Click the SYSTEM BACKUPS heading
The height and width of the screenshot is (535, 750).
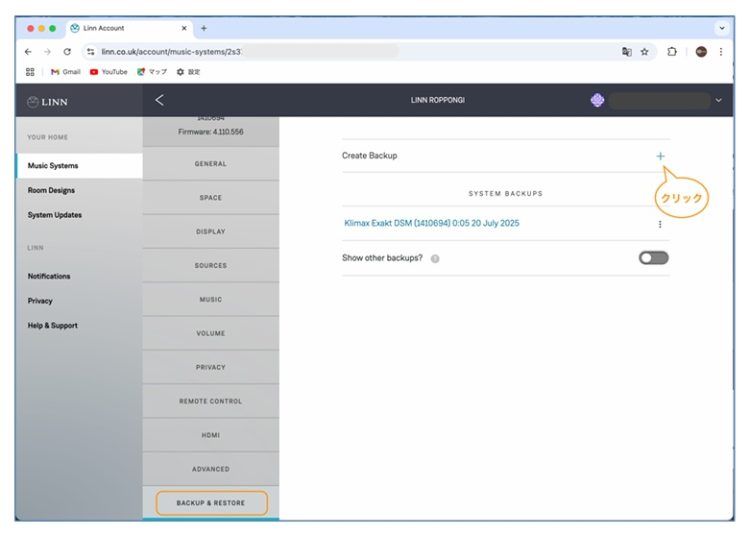506,194
